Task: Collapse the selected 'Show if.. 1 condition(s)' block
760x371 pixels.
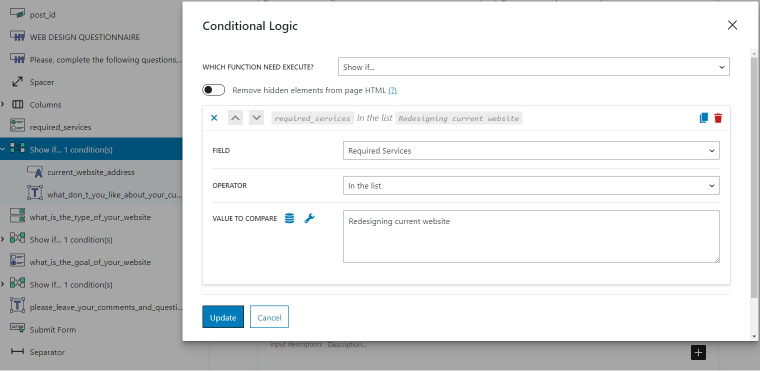Action: 3,150
